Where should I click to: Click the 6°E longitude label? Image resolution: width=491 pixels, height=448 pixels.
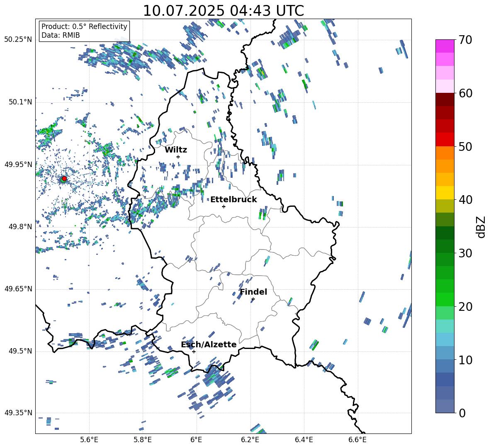coord(196,440)
